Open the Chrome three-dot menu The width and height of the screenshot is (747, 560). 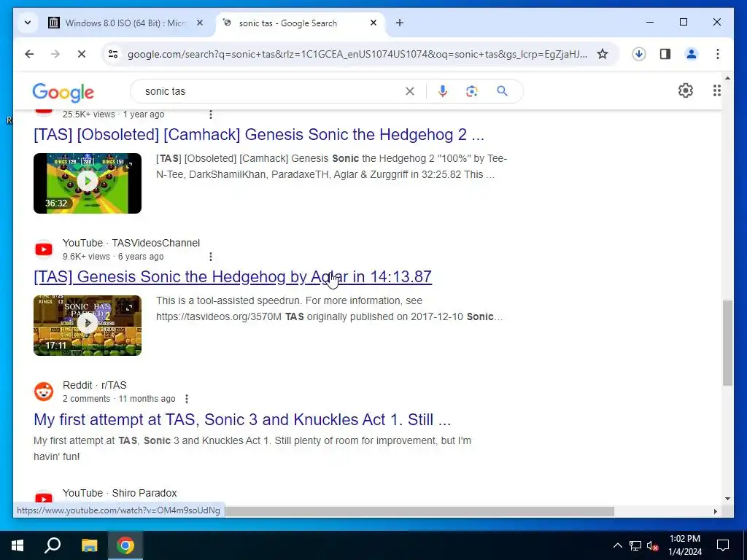coord(718,54)
